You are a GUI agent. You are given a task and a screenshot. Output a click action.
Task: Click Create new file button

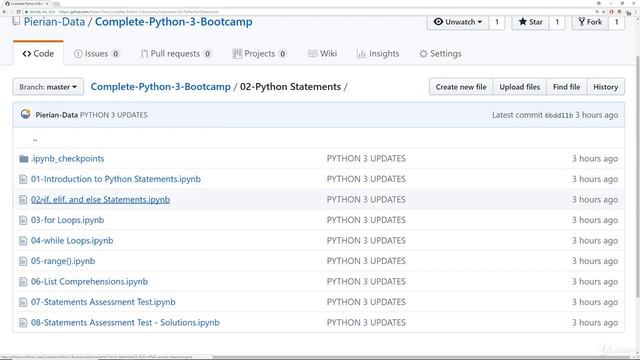pos(461,87)
